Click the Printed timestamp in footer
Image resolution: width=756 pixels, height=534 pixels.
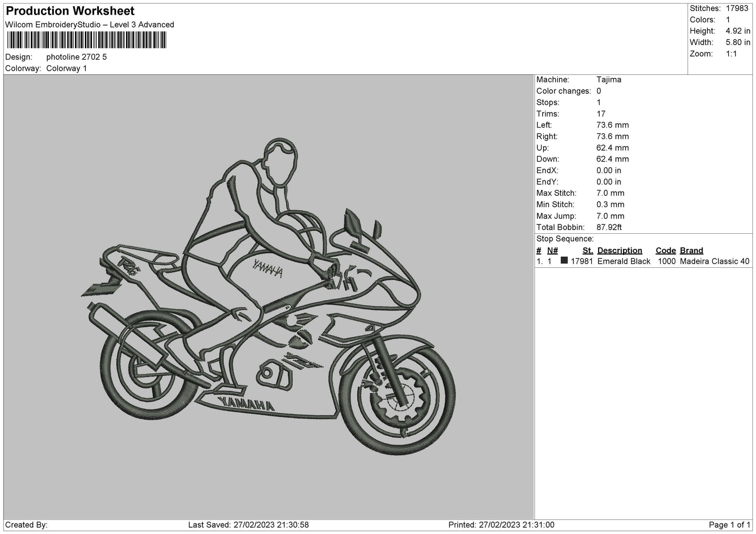point(501,525)
